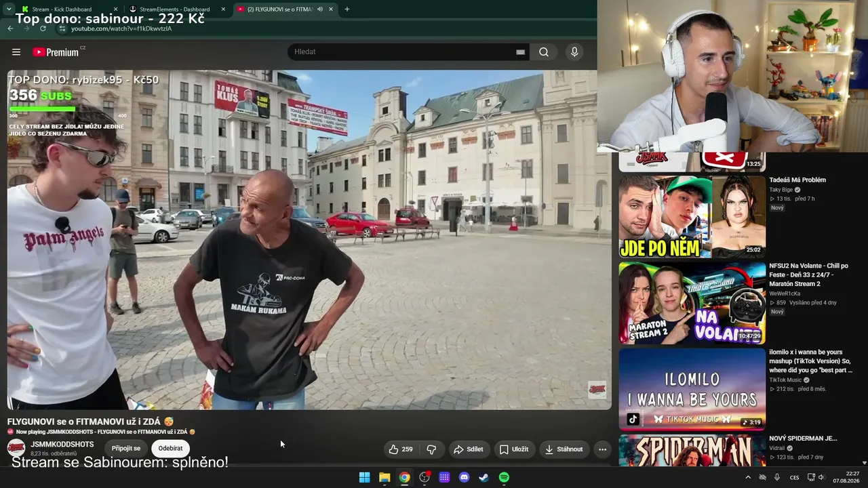Close the FLYGUNOVI YouTube tab
The width and height of the screenshot is (868, 488).
point(331,9)
